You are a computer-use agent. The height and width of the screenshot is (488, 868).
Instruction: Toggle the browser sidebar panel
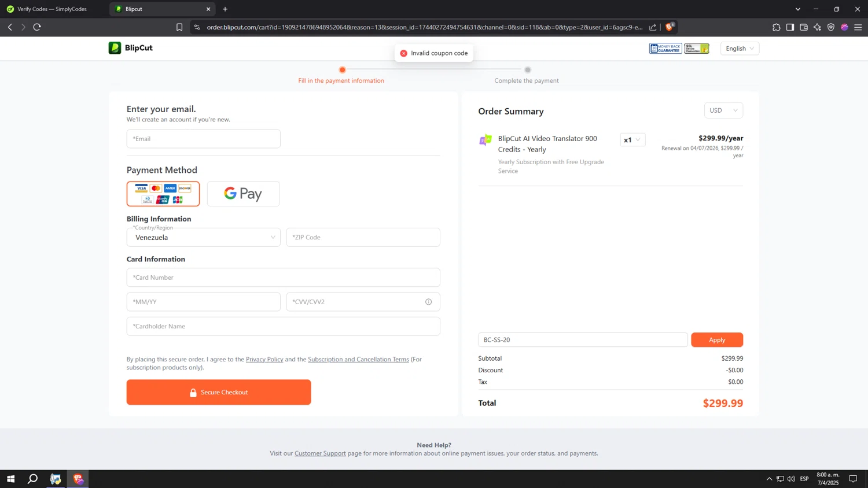coord(790,27)
